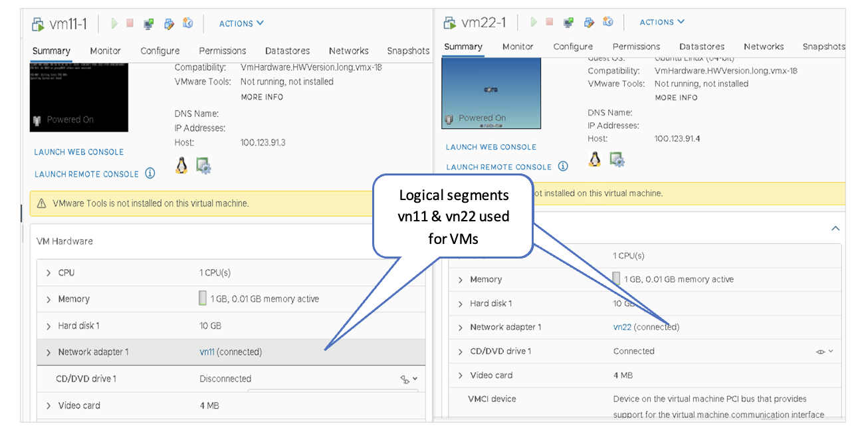
Task: Power on vm11-1 with green play icon
Action: 114,23
